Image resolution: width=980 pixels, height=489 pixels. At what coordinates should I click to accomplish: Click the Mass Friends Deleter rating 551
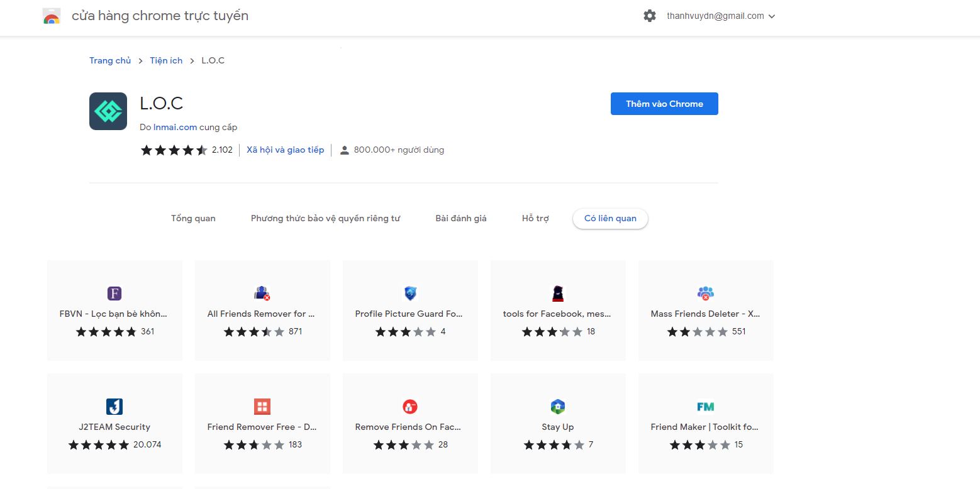click(739, 331)
